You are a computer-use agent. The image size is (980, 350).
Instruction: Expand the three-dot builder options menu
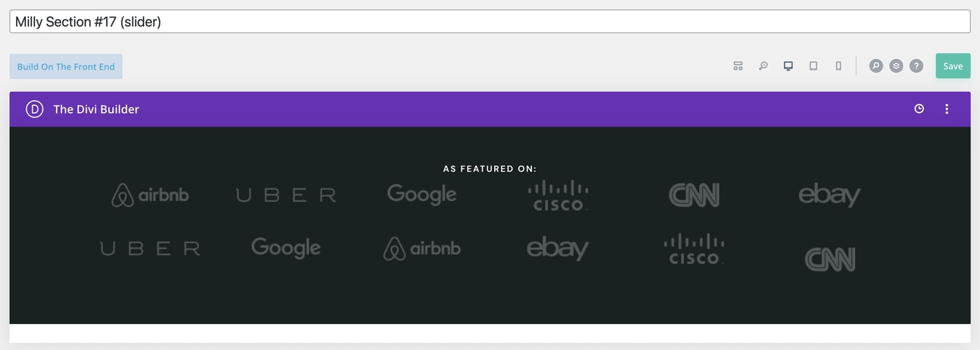(x=947, y=109)
